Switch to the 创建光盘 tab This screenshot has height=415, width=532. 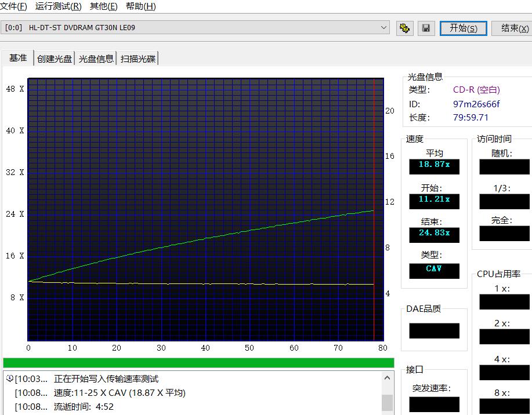click(54, 58)
